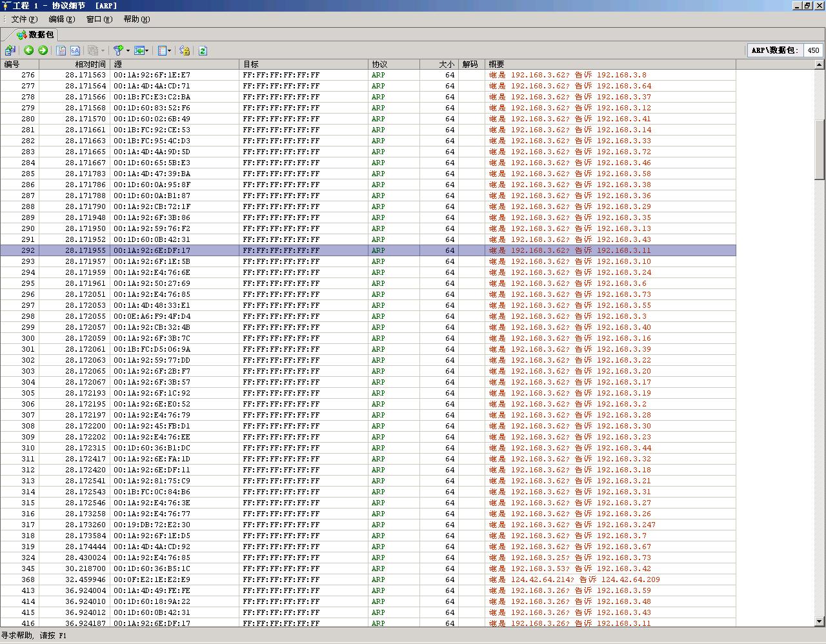826x644 pixels.
Task: Open dropdown arrow next to filter funnel
Action: 128,50
